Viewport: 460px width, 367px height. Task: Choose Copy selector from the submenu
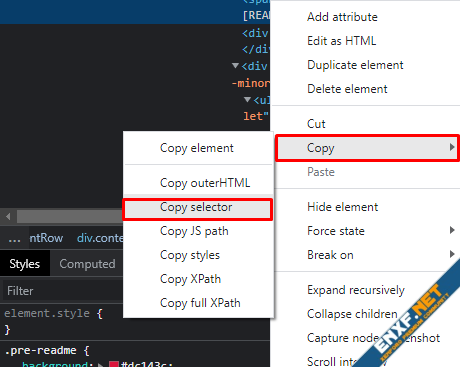[198, 209]
